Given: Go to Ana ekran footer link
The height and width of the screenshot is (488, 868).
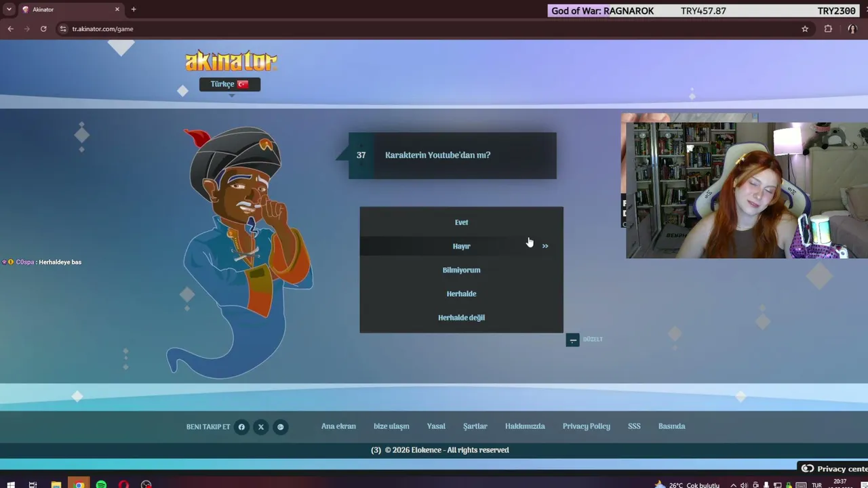Looking at the screenshot, I should coord(338,426).
